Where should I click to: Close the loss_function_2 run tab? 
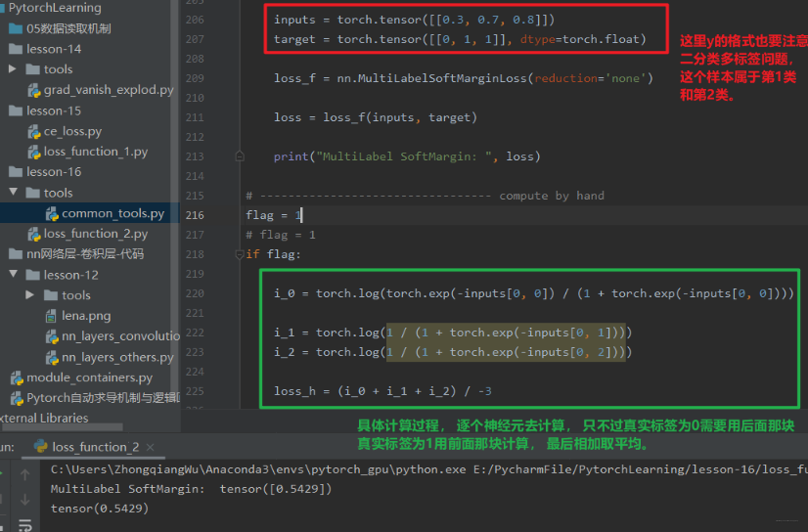pyautogui.click(x=151, y=447)
